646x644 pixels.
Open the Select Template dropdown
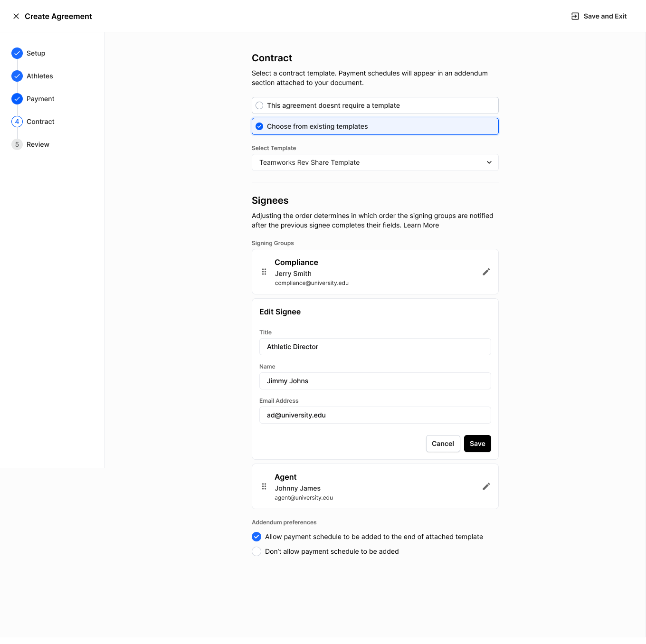click(375, 162)
